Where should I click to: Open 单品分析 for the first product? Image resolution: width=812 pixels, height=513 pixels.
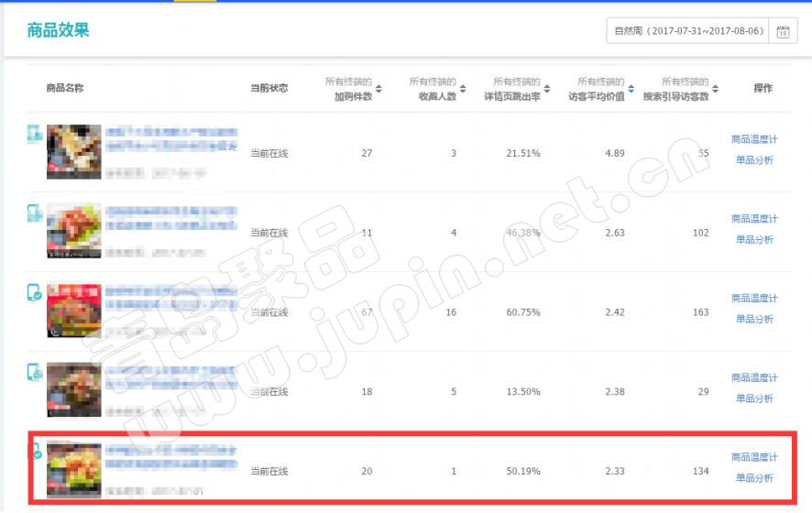click(754, 160)
